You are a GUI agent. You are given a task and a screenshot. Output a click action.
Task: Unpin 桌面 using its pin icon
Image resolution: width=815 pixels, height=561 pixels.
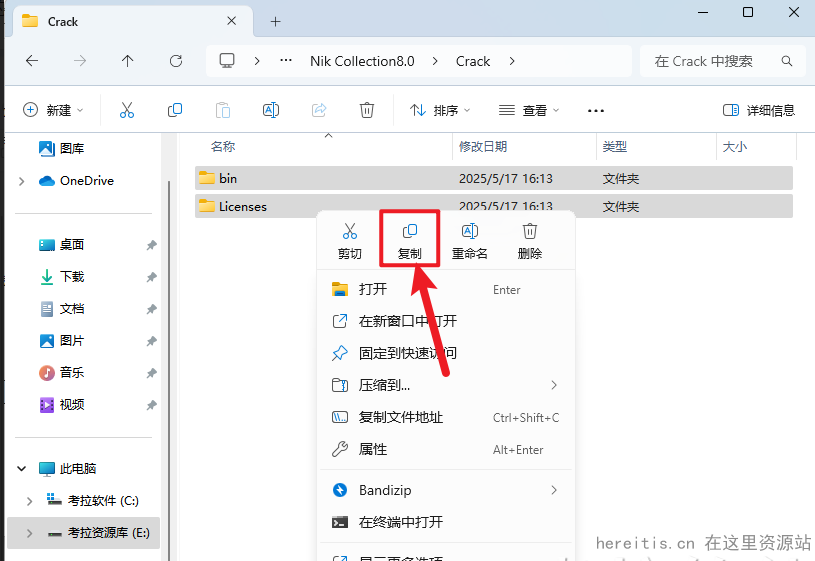point(151,245)
